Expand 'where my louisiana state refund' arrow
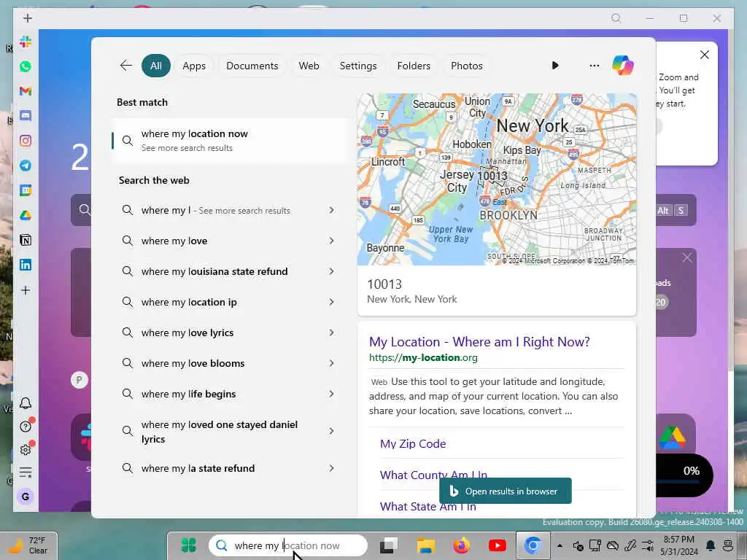The width and height of the screenshot is (747, 560). (332, 271)
